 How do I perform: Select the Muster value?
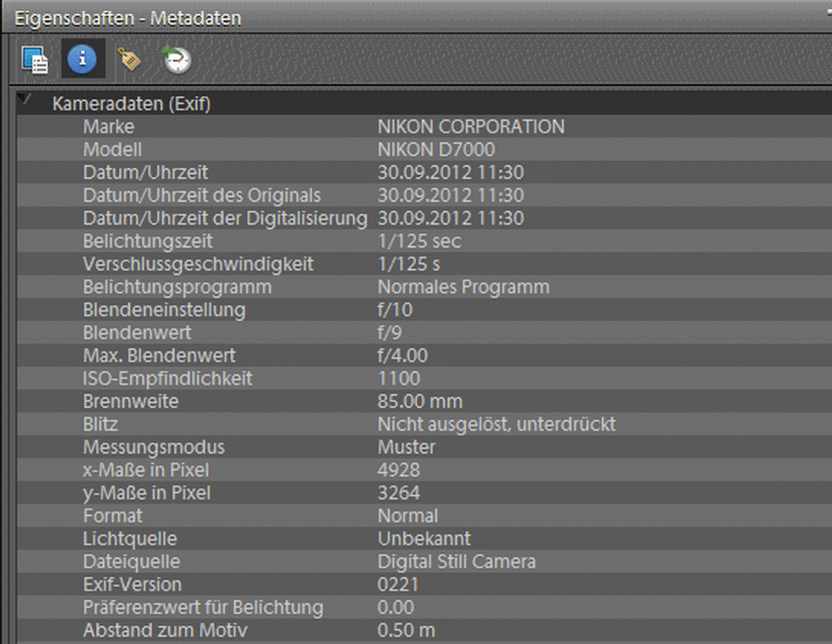pyautogui.click(x=407, y=447)
